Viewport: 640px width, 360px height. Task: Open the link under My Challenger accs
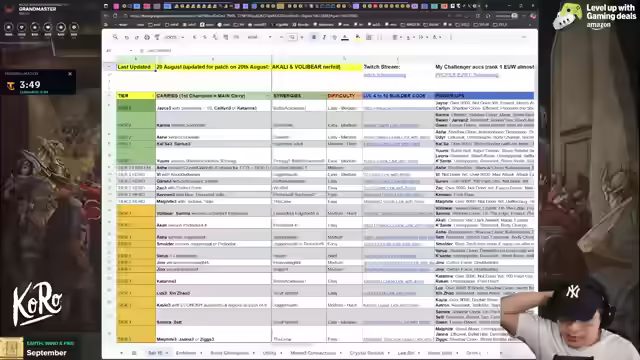[x=467, y=75]
